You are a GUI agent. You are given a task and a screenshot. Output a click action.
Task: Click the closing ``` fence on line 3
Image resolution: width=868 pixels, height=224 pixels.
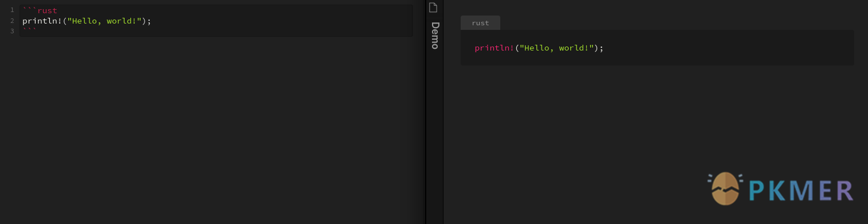(x=29, y=30)
